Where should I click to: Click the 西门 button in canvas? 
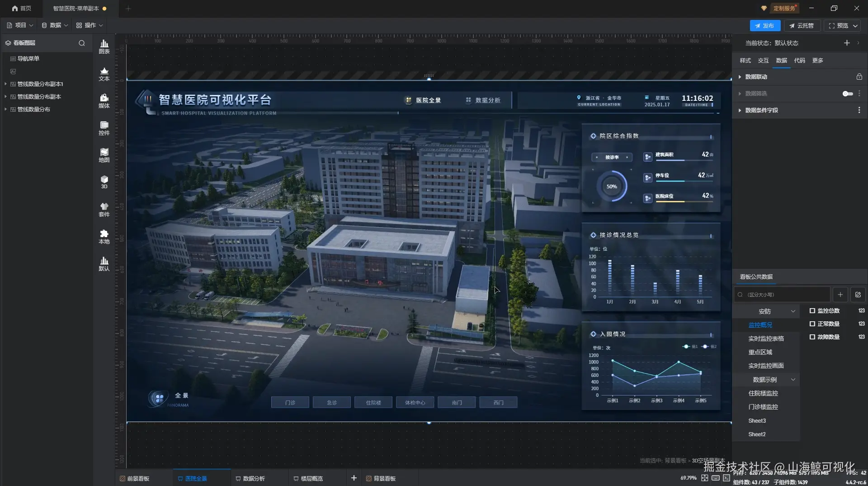(498, 402)
